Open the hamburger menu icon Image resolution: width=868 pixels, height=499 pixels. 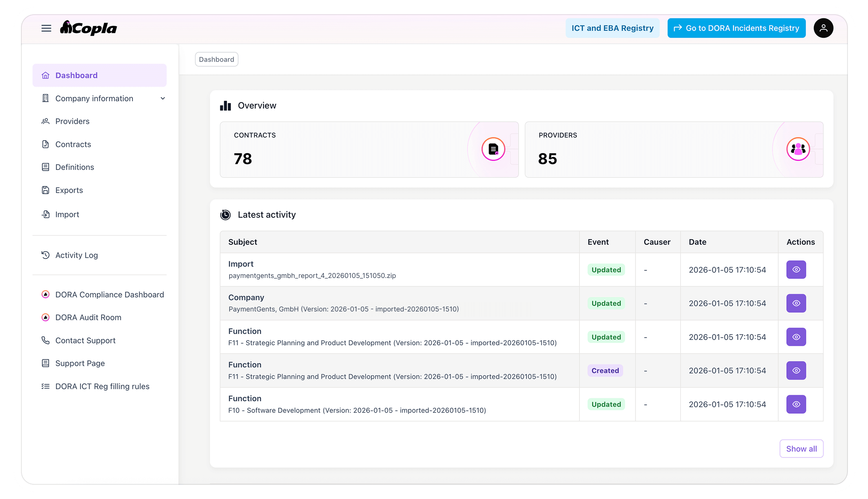point(46,28)
